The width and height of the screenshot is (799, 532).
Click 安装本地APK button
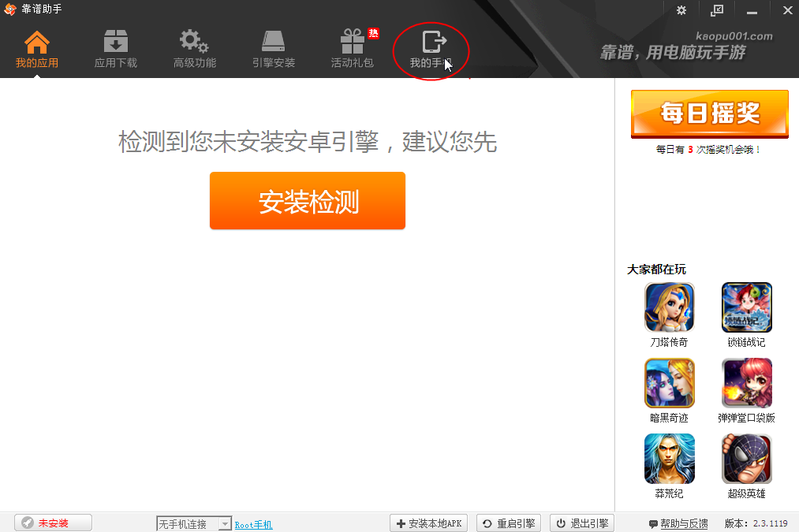pos(429,523)
